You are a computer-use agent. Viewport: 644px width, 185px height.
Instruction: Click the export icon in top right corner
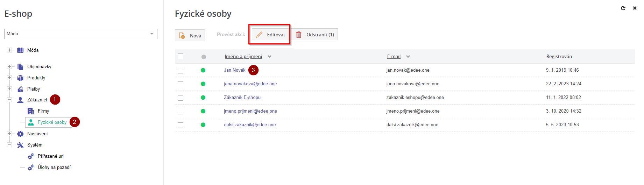623,8
